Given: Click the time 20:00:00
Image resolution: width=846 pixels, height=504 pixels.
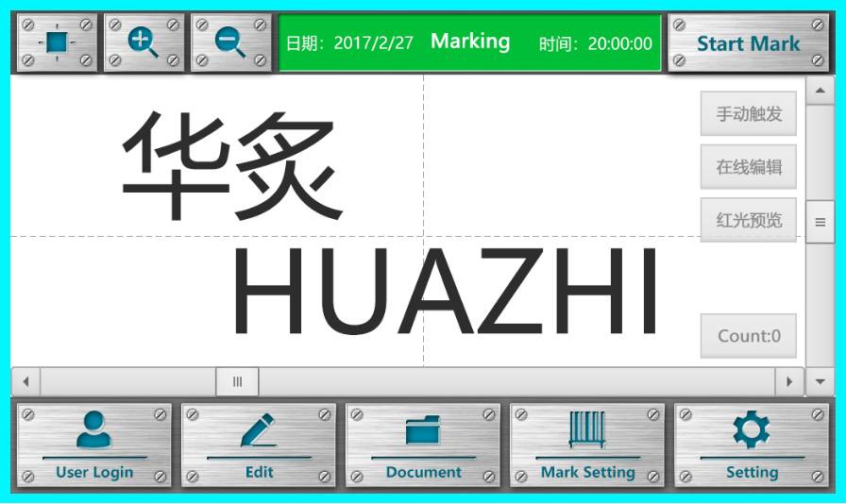Looking at the screenshot, I should (x=620, y=43).
